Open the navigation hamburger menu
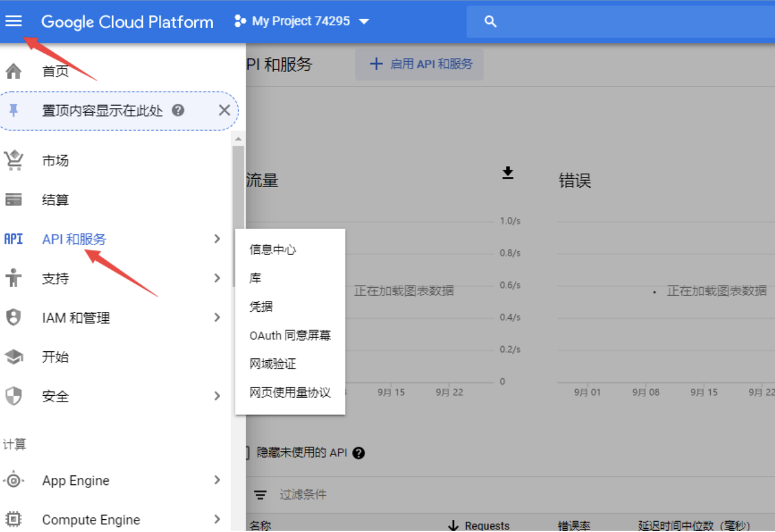 click(14, 21)
